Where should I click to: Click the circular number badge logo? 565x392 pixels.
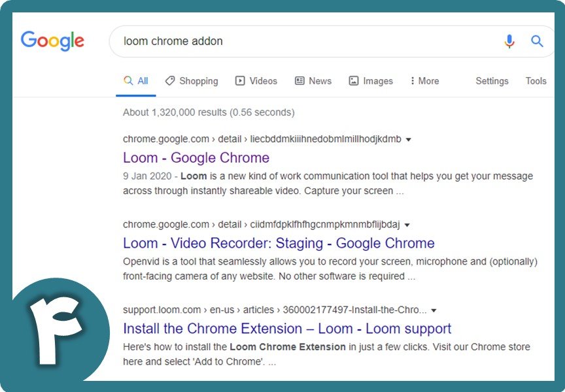tap(58, 331)
